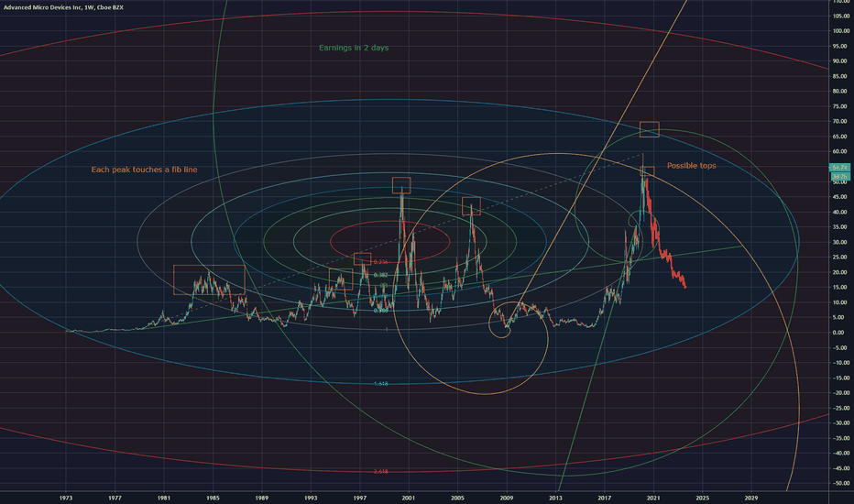Click the 45.00 price scale label
Screen dimensions: 854x504
pos(841,197)
